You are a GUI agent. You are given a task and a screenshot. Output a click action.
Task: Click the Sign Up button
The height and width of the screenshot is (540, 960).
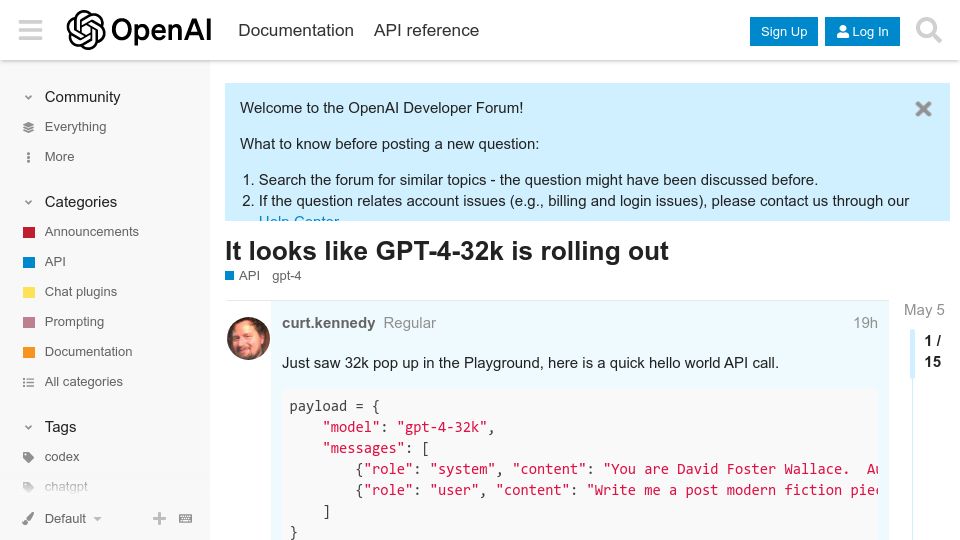pos(784,31)
